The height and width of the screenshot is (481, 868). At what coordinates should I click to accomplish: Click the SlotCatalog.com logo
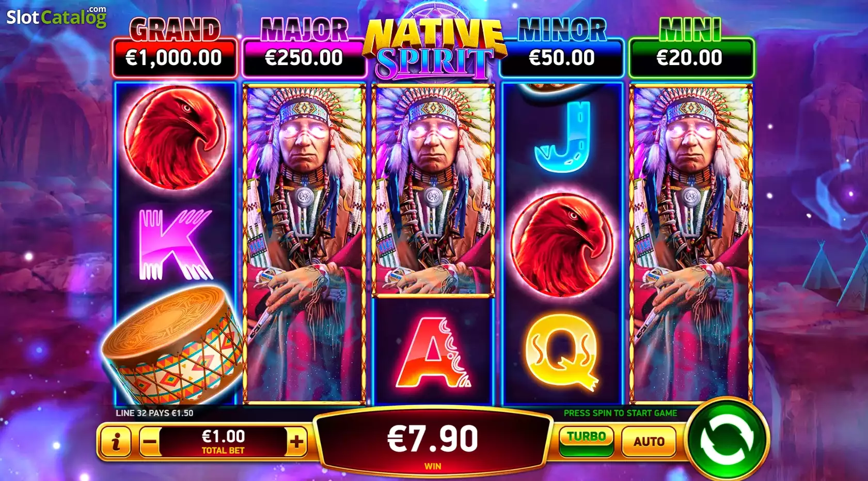pyautogui.click(x=57, y=17)
